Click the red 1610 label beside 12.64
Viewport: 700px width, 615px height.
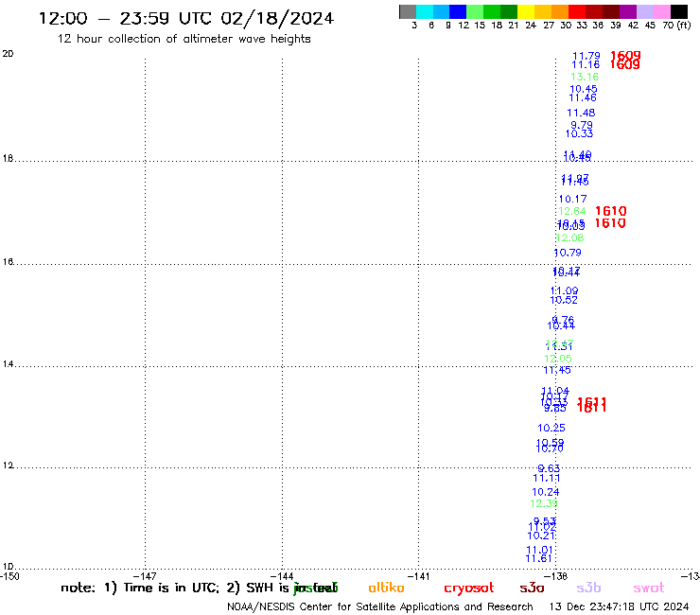pos(611,211)
